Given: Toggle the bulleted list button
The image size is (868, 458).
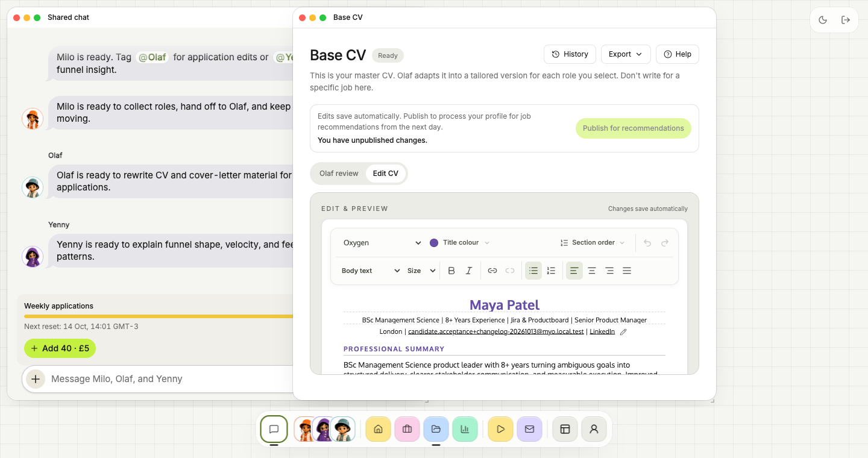Looking at the screenshot, I should (x=533, y=271).
